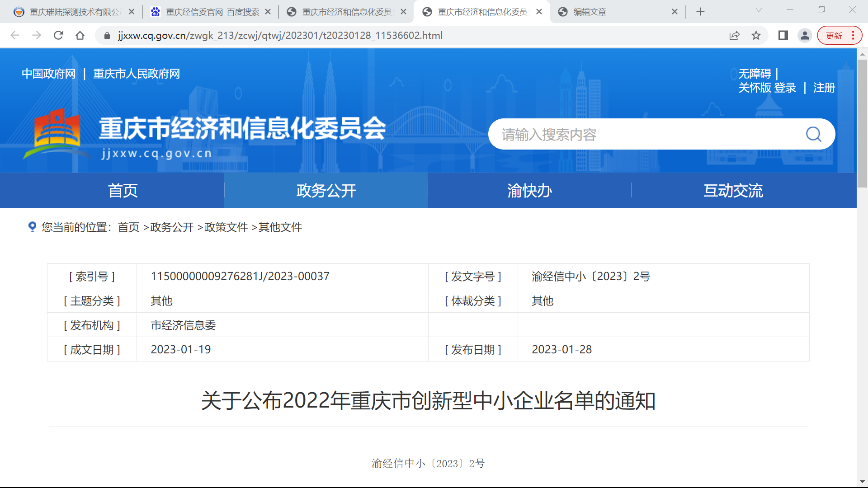Click the browser reload icon
Viewport: 868px width, 488px height.
(x=58, y=35)
